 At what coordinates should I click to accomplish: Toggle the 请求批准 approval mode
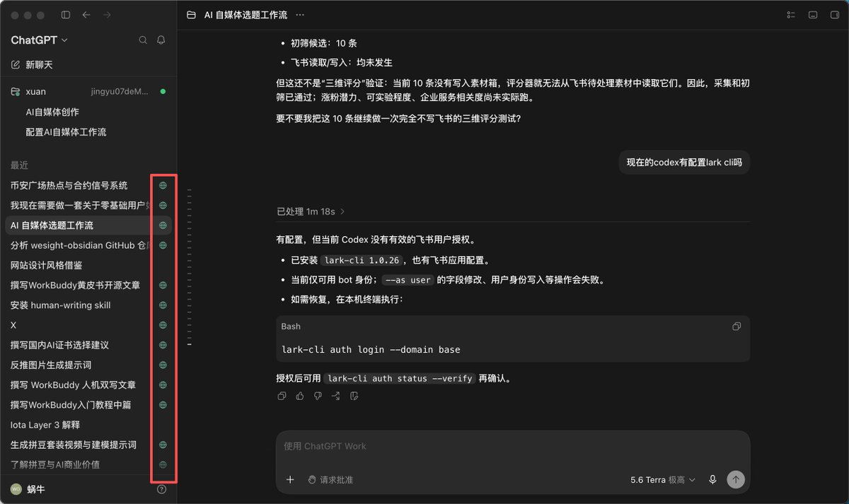coord(330,480)
